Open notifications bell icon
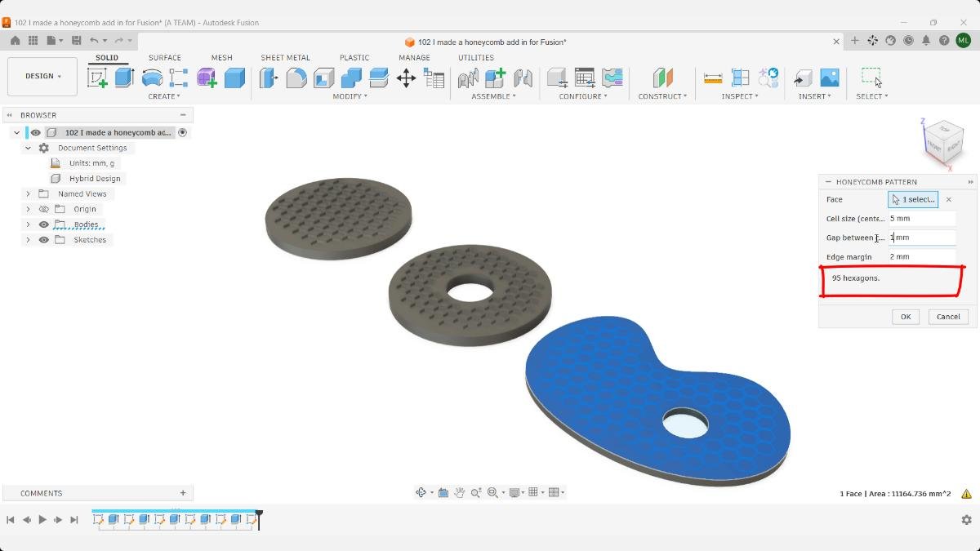The width and height of the screenshot is (980, 551). 926,41
